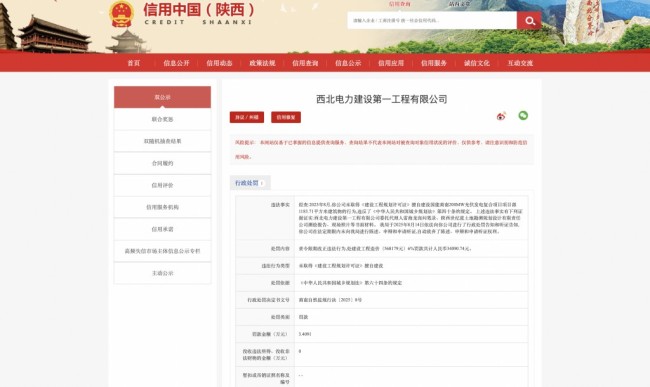
Task: Click the first red button under the company name
Action: [x=247, y=117]
